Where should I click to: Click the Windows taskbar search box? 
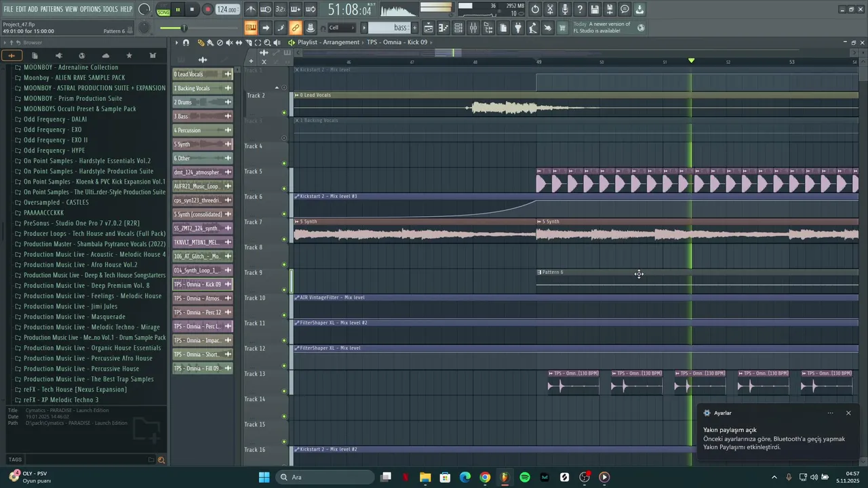(325, 477)
